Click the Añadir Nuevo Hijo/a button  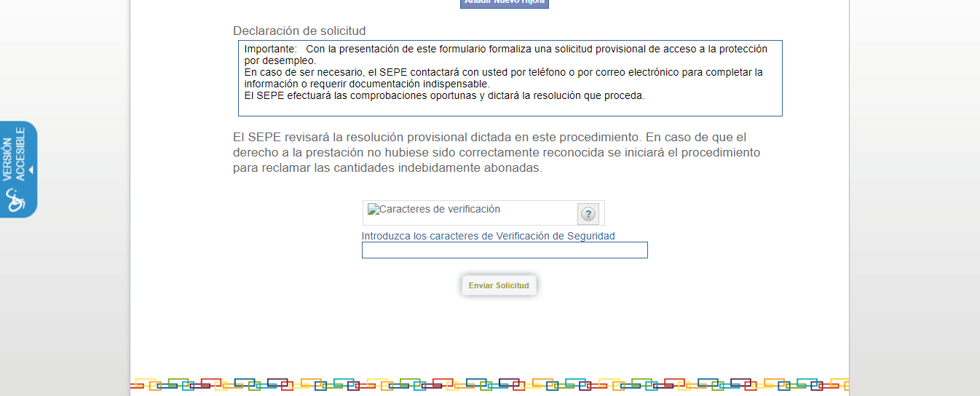pos(504,3)
